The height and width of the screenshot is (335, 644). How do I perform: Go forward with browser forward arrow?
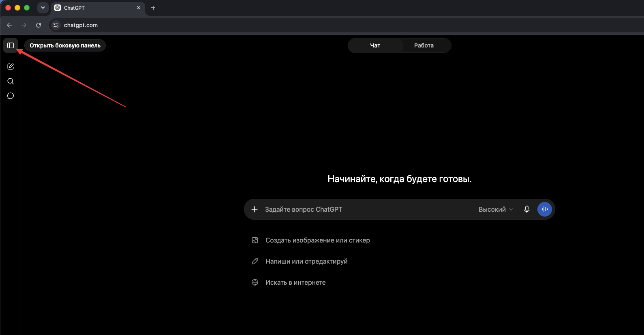point(24,25)
